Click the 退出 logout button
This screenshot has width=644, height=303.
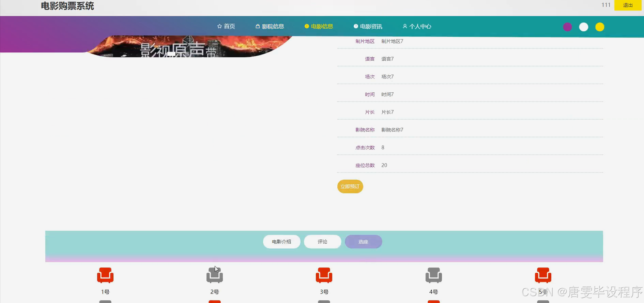[628, 5]
